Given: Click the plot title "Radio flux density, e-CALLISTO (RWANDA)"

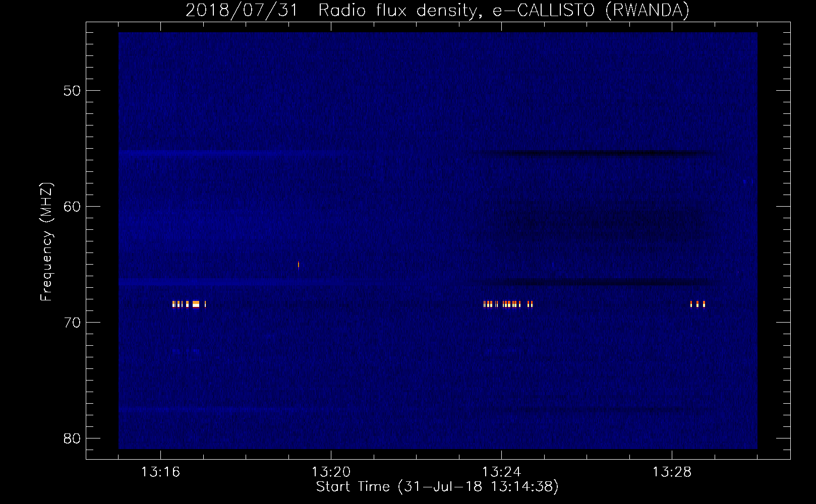Looking at the screenshot, I should [x=504, y=11].
